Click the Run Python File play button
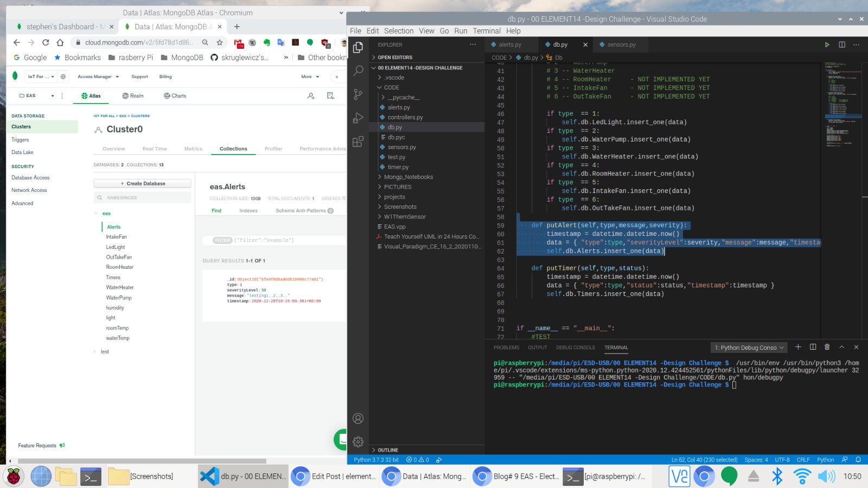Viewport: 868px width, 488px height. [827, 44]
